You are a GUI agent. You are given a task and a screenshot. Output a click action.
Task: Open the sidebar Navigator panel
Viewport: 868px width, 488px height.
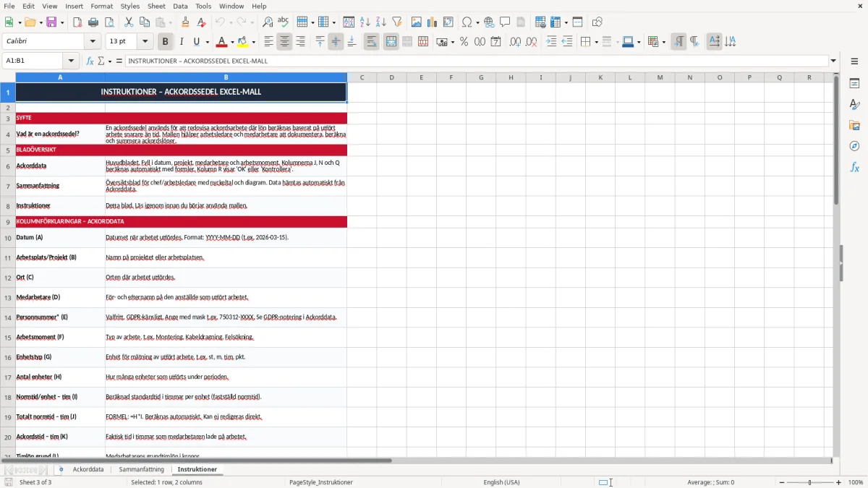click(854, 146)
